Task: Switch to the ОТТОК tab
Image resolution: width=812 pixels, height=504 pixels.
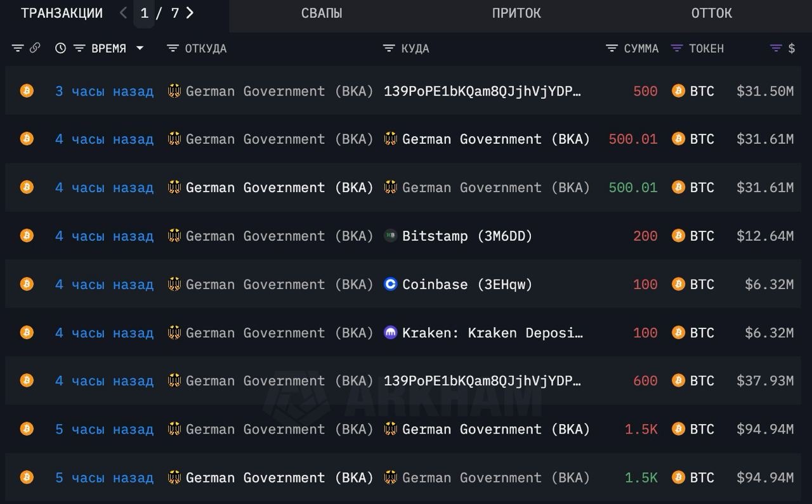Action: [x=711, y=13]
